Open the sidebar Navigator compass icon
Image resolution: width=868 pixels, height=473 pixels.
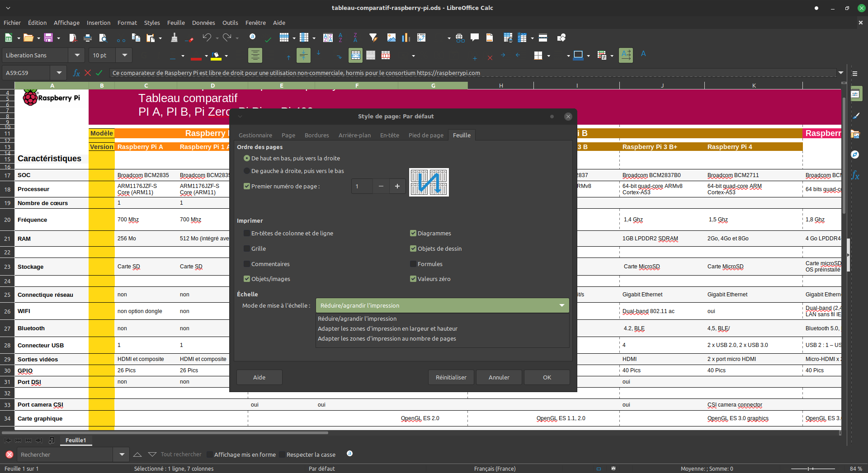tap(855, 155)
